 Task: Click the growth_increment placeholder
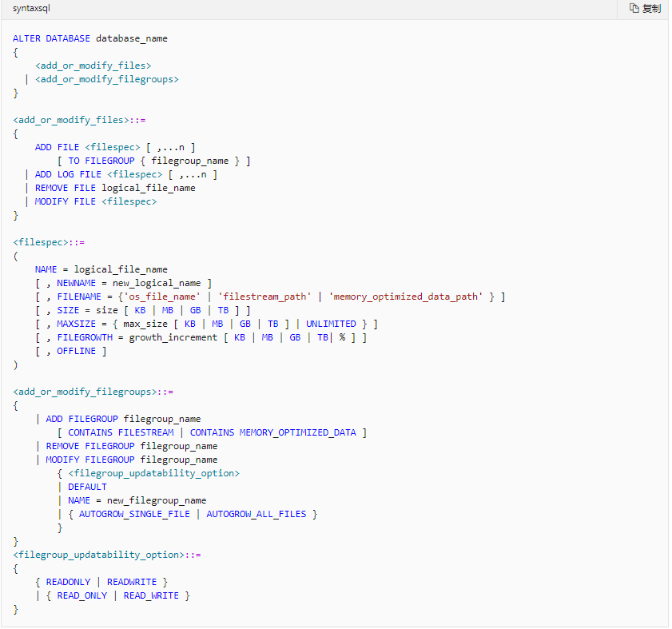pos(173,338)
